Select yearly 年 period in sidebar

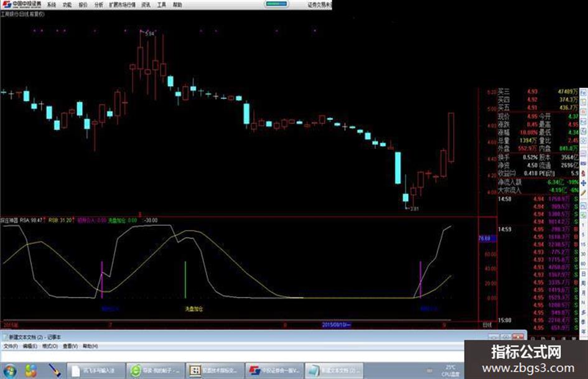pyautogui.click(x=584, y=332)
